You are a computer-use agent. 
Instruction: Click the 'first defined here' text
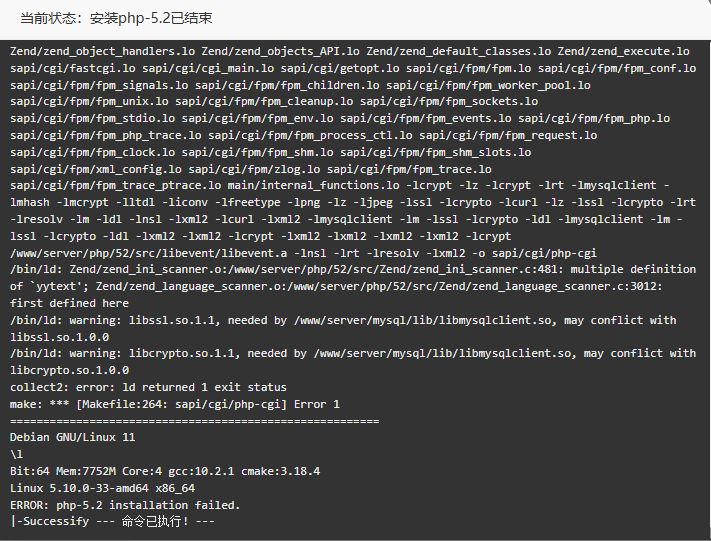coord(69,303)
